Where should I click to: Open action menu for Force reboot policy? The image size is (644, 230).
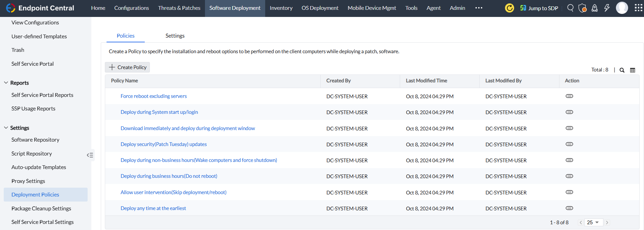569,96
